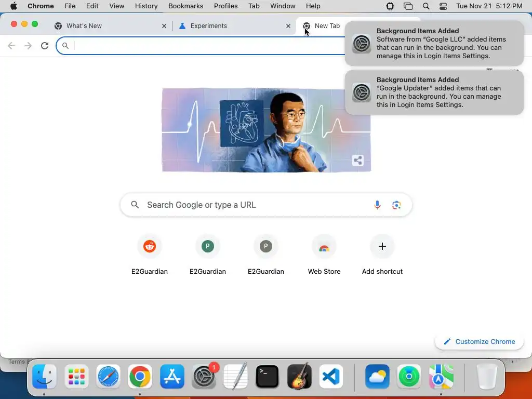Launch Terminal from the Dock
532x399 pixels.
(268, 376)
